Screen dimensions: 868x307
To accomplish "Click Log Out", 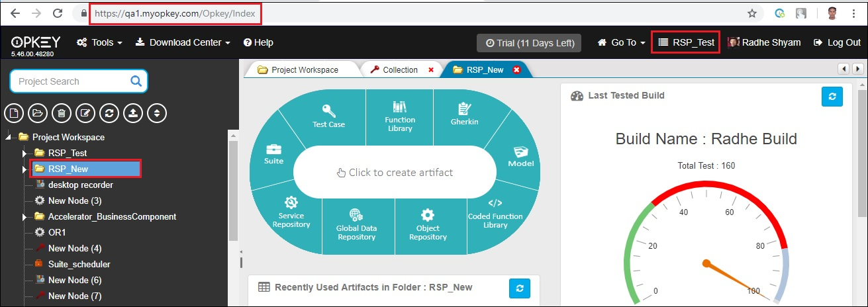I will coord(837,42).
